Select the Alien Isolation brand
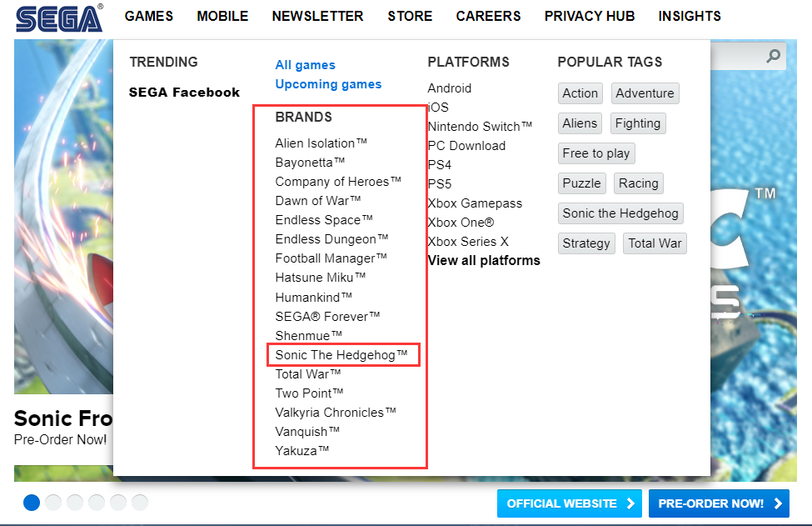 tap(321, 143)
